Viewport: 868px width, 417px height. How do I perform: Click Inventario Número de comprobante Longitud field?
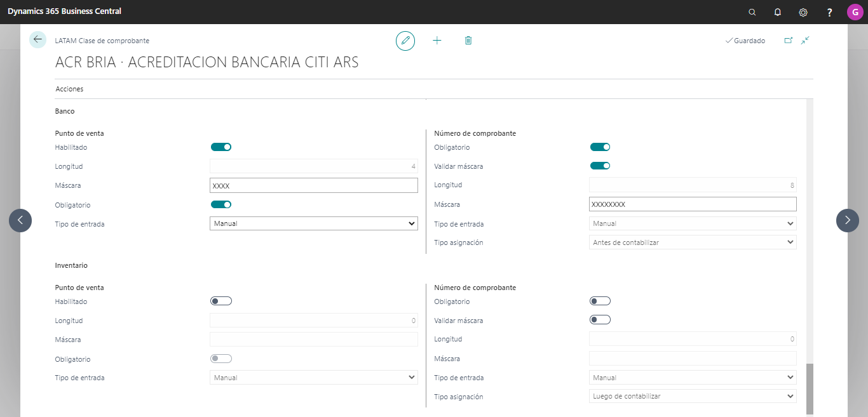(x=693, y=339)
